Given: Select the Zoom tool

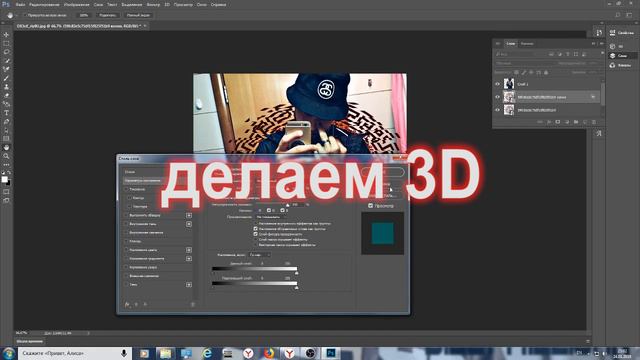Looking at the screenshot, I should [x=6, y=156].
